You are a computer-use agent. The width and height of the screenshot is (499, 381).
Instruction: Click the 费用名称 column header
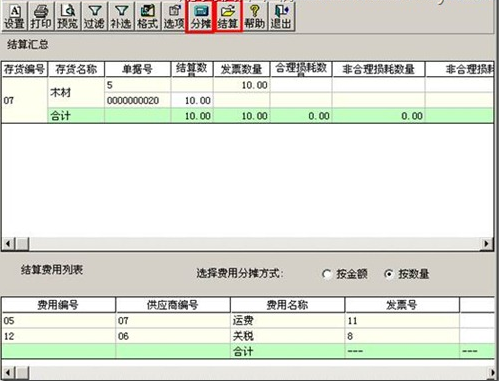pyautogui.click(x=287, y=305)
